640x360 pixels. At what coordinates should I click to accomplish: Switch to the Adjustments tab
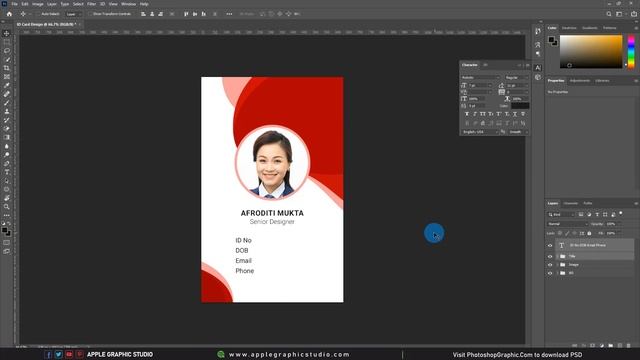[x=580, y=81]
